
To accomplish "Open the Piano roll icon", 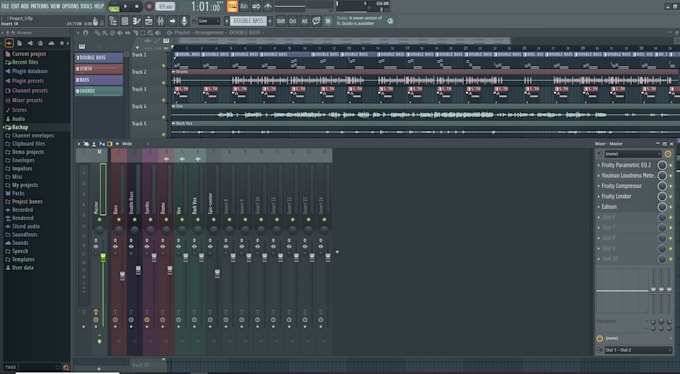I will [x=137, y=21].
